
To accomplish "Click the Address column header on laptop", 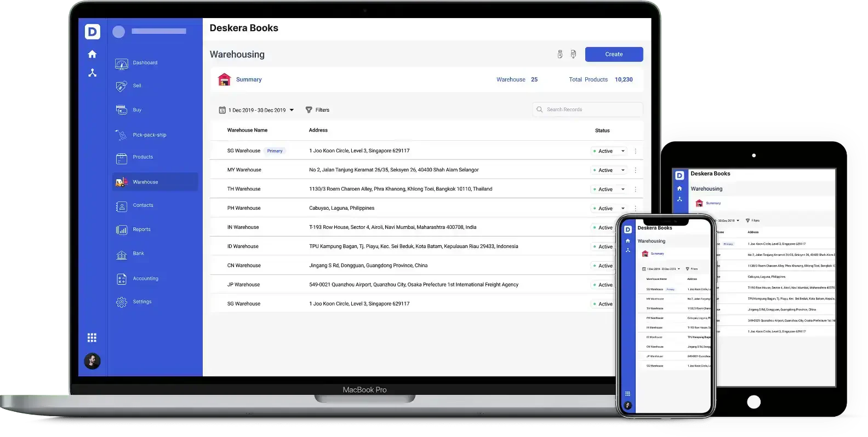I will [x=318, y=130].
